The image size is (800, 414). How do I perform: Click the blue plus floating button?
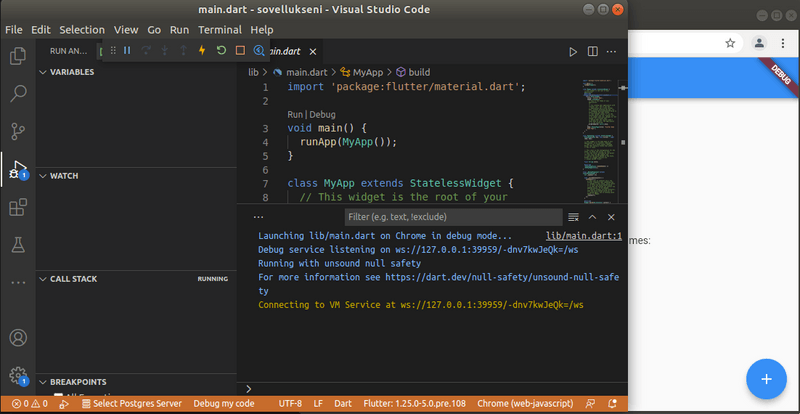pos(766,378)
